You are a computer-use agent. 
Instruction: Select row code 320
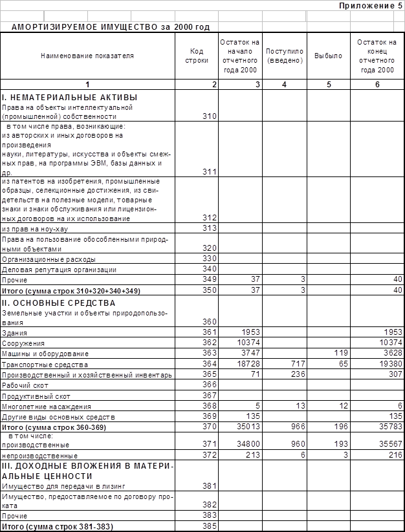[210, 248]
